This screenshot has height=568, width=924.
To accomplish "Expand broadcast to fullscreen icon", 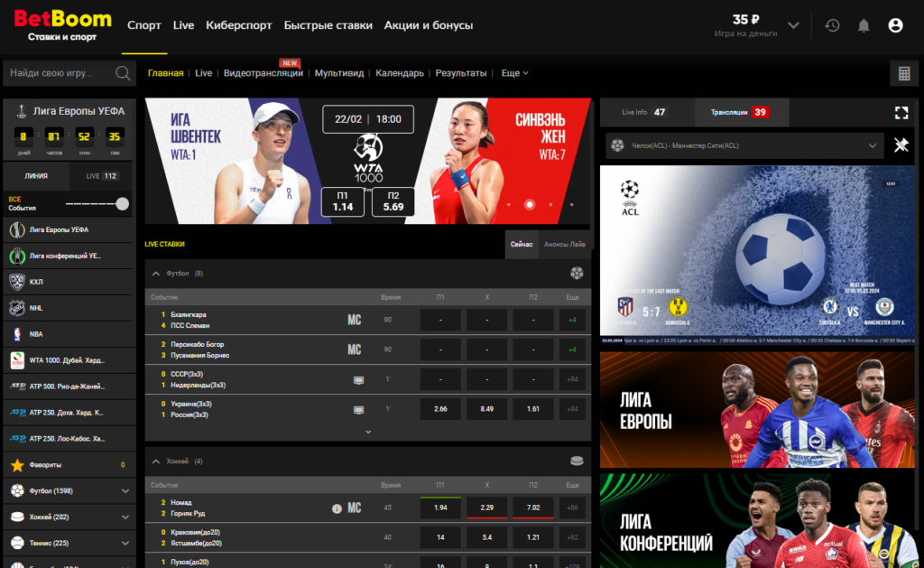I will (x=901, y=113).
